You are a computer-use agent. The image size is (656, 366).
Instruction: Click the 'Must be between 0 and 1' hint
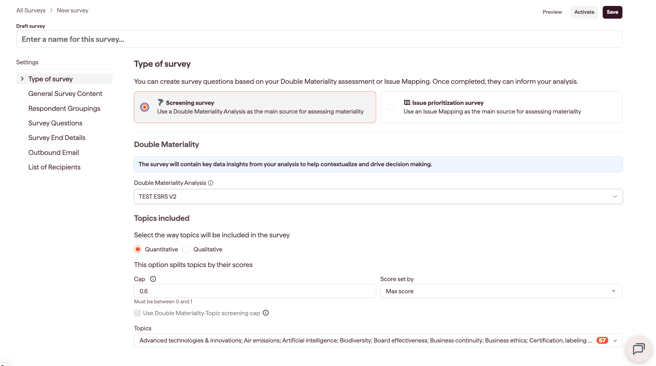(163, 301)
